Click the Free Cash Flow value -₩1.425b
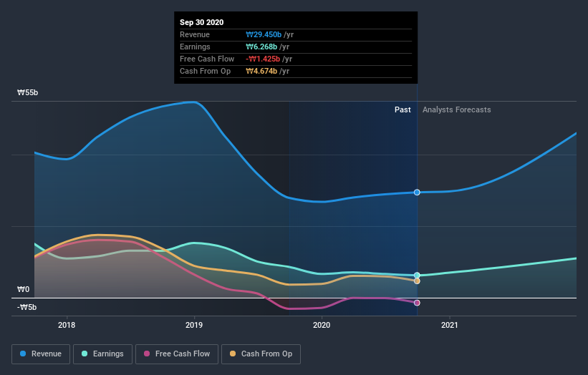The image size is (588, 375). click(263, 59)
